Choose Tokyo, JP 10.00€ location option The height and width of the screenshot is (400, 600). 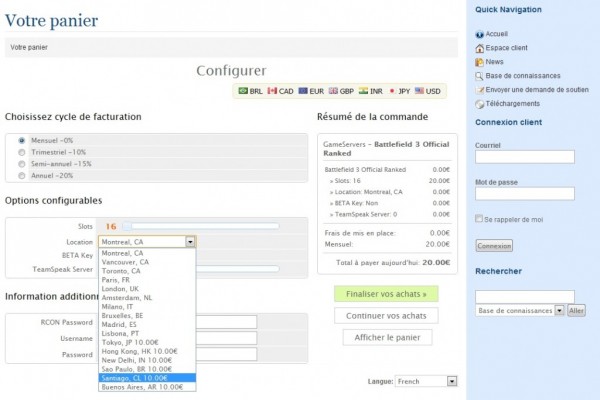point(147,342)
